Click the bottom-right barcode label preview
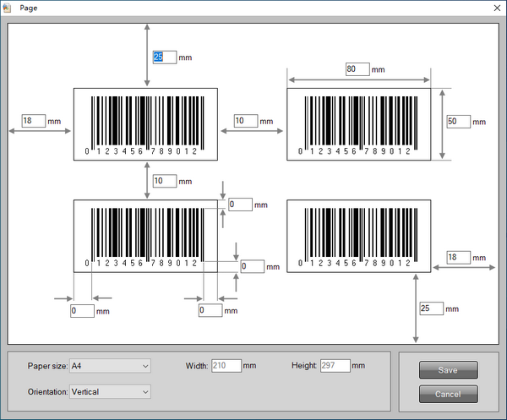This screenshot has height=420, width=507. point(359,236)
